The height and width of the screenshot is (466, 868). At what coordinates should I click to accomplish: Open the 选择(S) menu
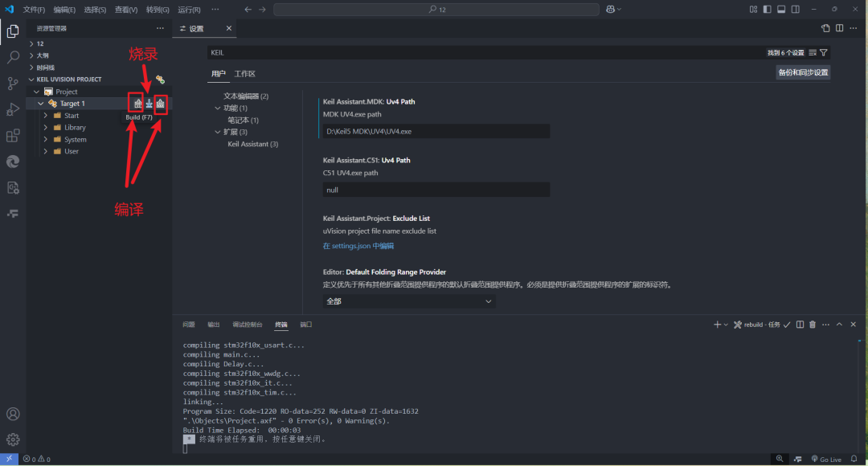tap(95, 10)
